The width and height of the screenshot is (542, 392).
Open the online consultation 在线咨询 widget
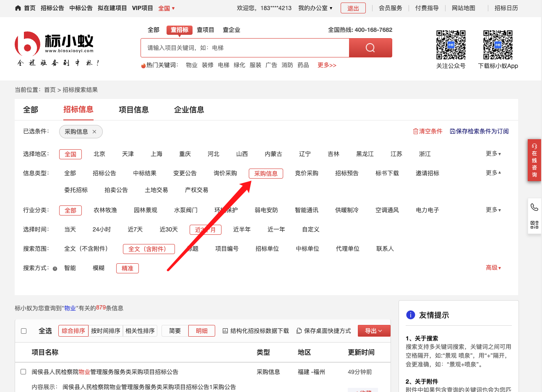[x=534, y=160]
